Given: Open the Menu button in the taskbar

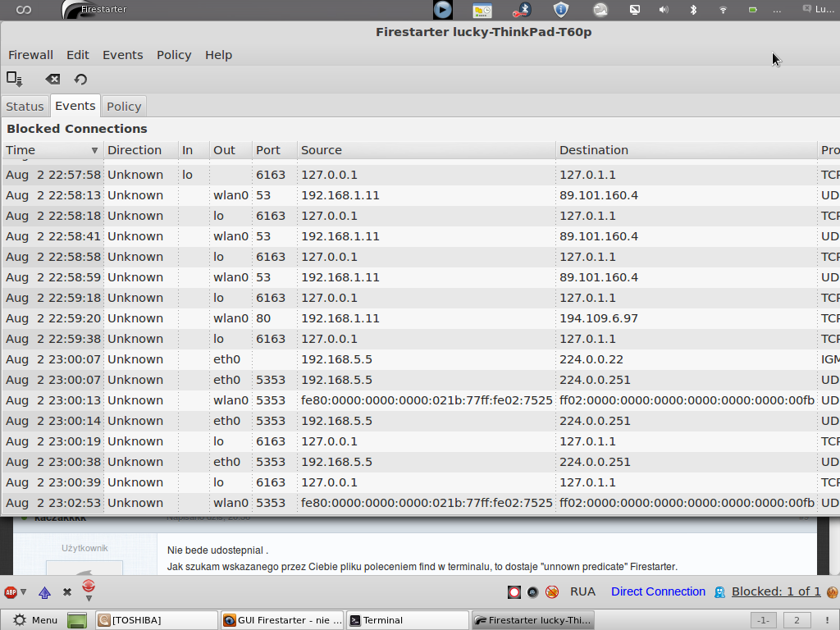Looking at the screenshot, I should pyautogui.click(x=34, y=620).
